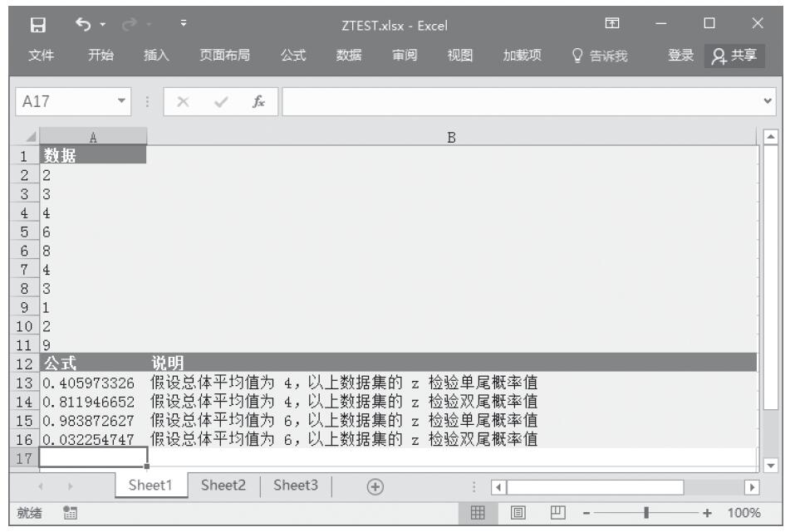Add a new sheet with plus icon
790x532 pixels.
352,487
